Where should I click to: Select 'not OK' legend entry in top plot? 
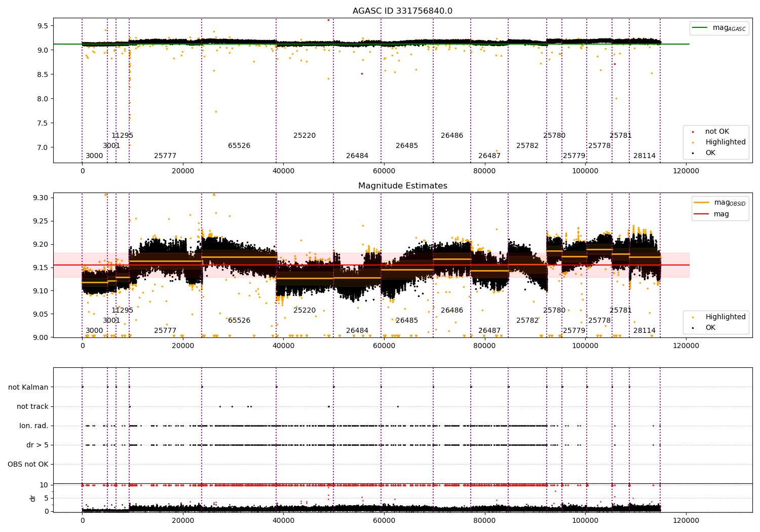(711, 132)
